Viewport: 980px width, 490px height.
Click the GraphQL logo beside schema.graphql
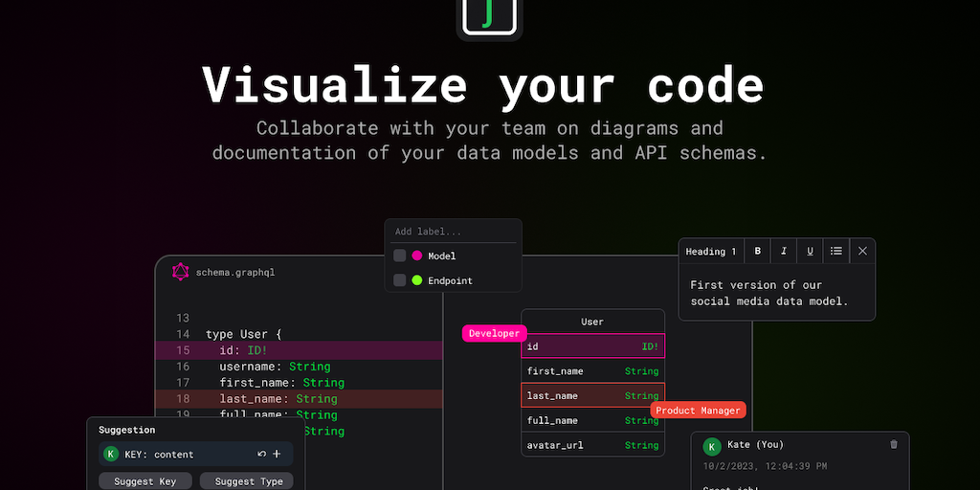click(x=180, y=272)
